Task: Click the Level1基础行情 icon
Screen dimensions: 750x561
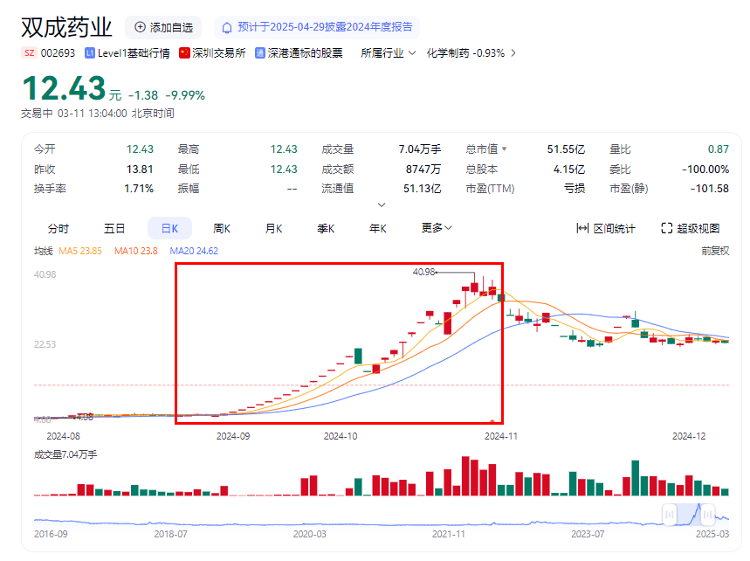Action: pyautogui.click(x=89, y=53)
